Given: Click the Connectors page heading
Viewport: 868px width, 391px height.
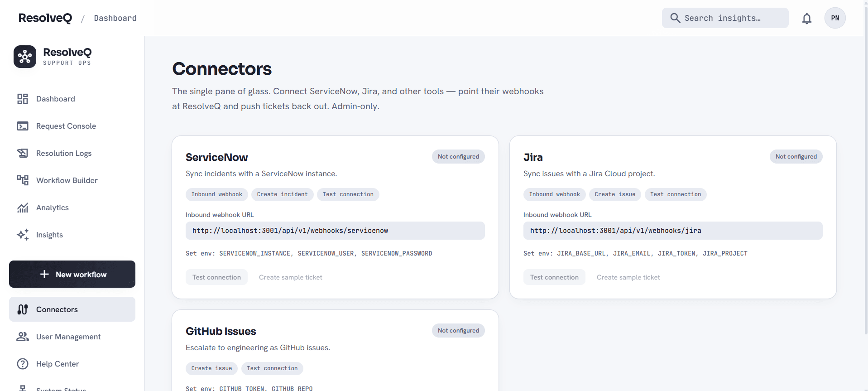Looking at the screenshot, I should click(x=222, y=69).
